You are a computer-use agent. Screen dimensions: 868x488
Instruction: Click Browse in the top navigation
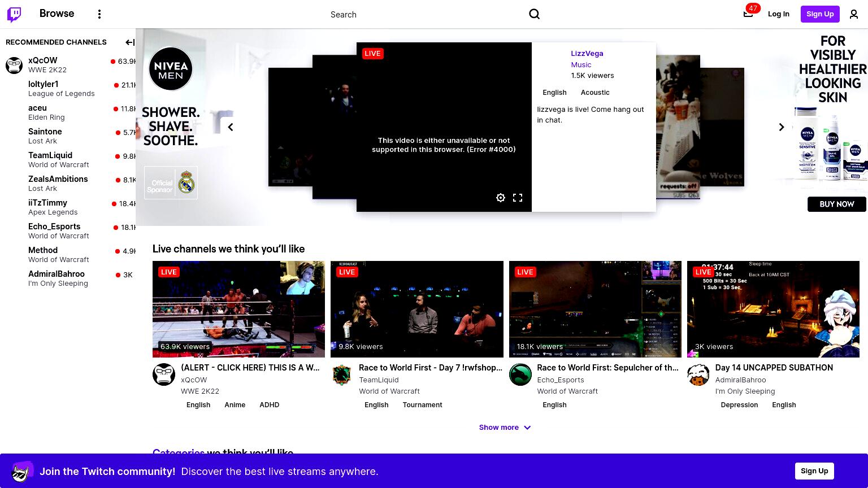click(x=57, y=14)
